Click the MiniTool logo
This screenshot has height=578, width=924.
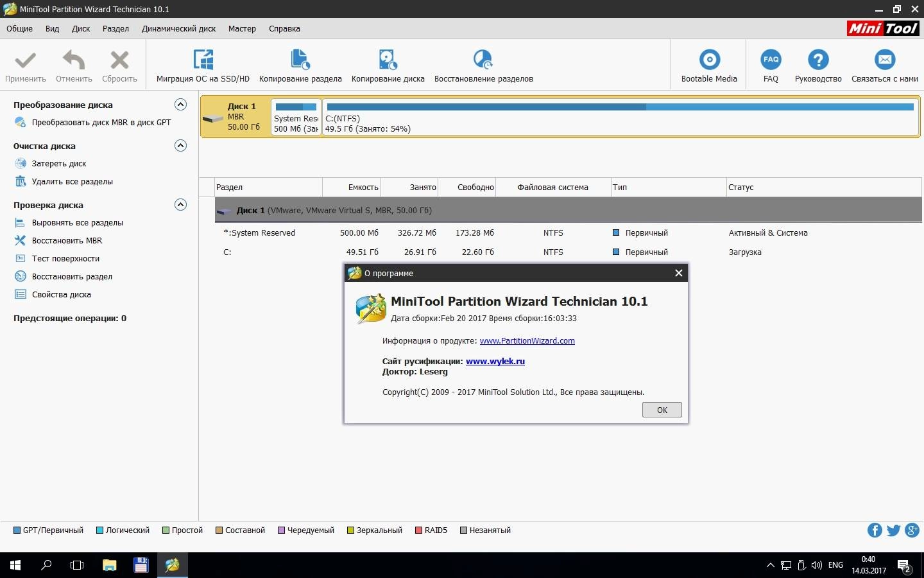pyautogui.click(x=883, y=28)
